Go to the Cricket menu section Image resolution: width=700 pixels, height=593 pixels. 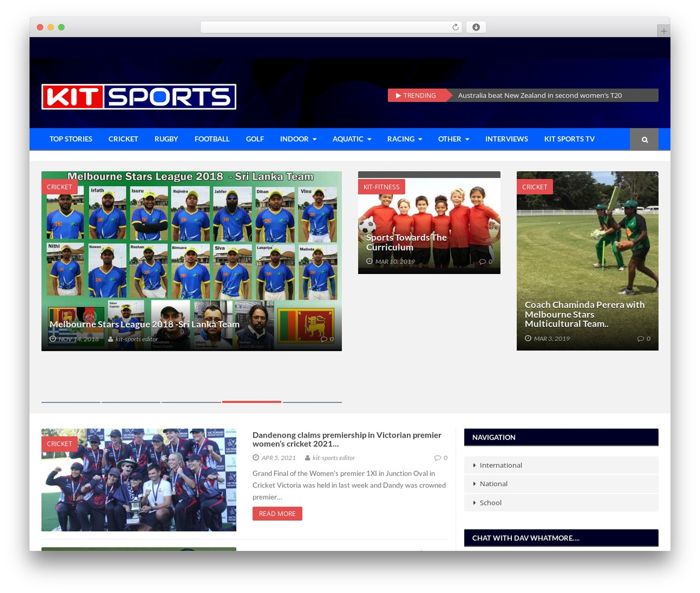pos(123,139)
